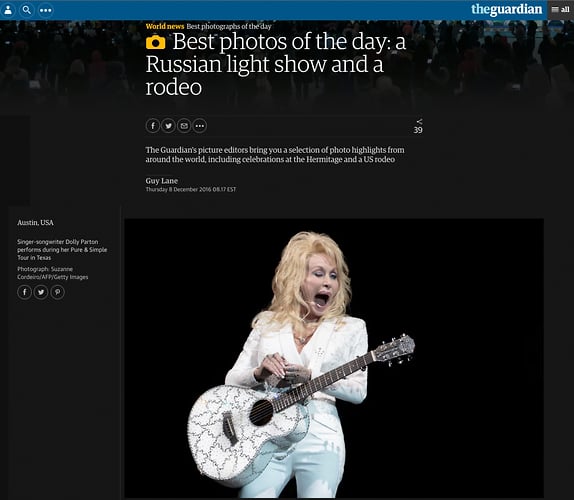Screen dimensions: 574x500
Task: Pin Dolly Parton photo on Pinterest
Action: pyautogui.click(x=57, y=292)
